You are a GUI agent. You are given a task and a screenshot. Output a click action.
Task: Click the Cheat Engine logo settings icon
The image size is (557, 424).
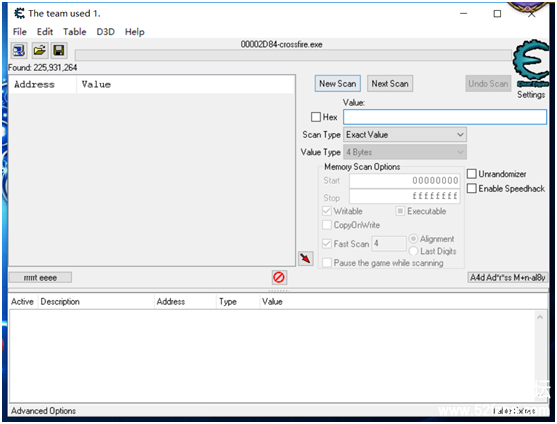click(x=531, y=63)
